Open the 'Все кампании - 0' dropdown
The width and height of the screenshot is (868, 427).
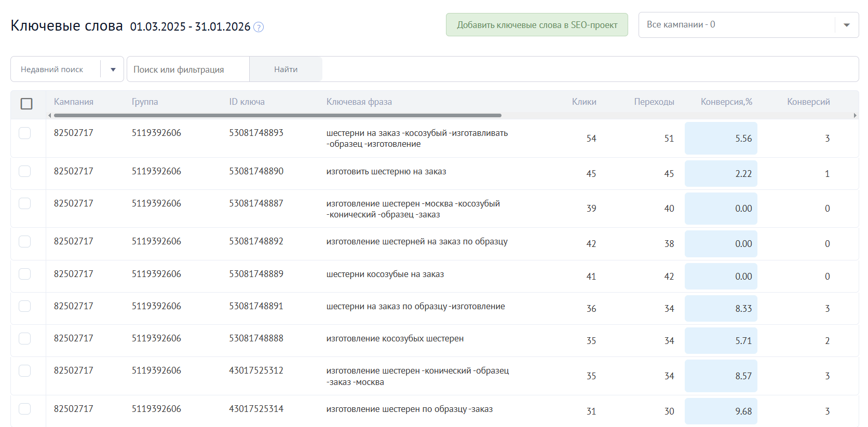[749, 25]
